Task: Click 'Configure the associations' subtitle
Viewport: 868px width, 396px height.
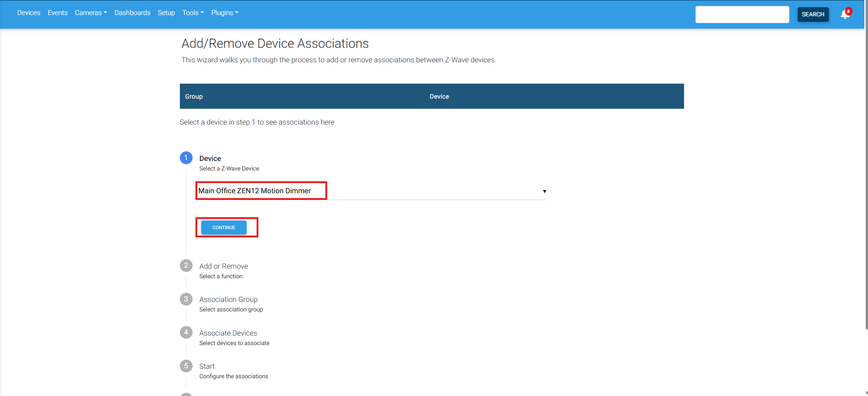Action: pyautogui.click(x=233, y=376)
